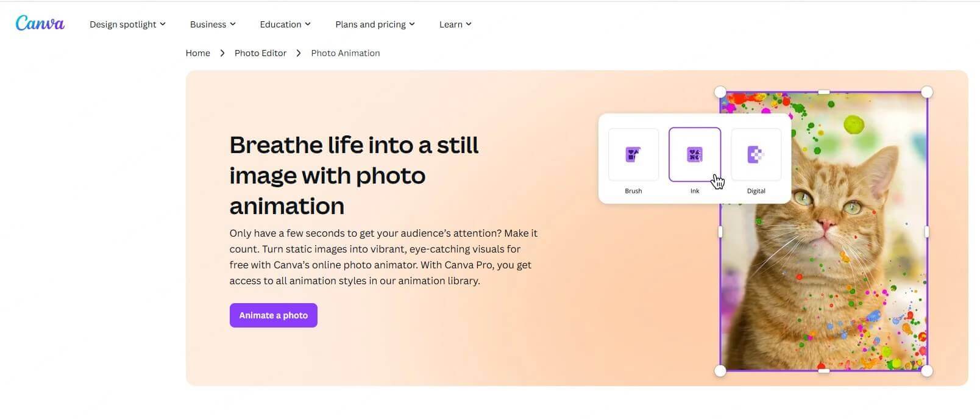Select the Brush animation style
The image size is (980, 419).
pos(633,154)
